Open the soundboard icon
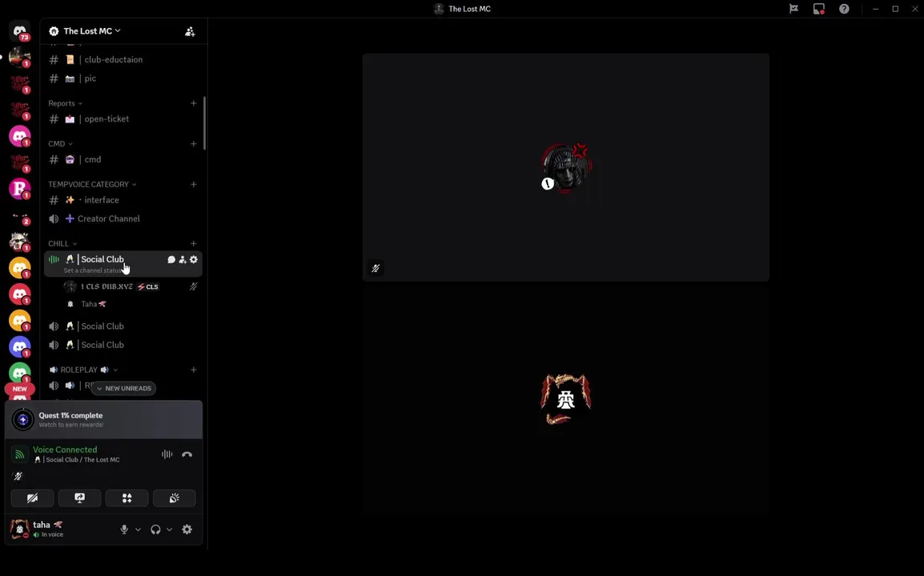The image size is (924, 576). (x=174, y=498)
